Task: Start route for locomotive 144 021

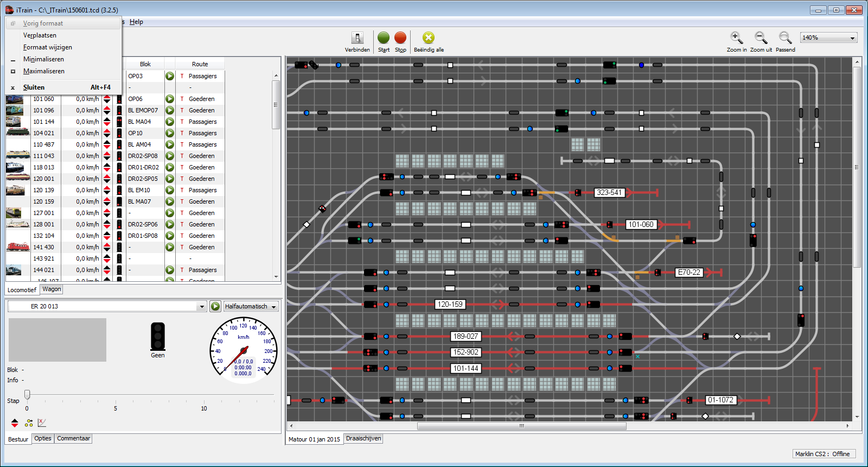Action: 170,270
